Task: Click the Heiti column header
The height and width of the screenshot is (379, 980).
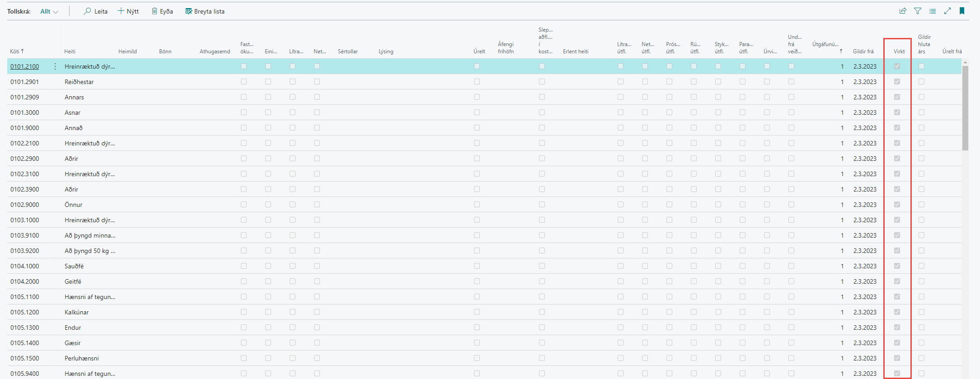Action: tap(70, 51)
